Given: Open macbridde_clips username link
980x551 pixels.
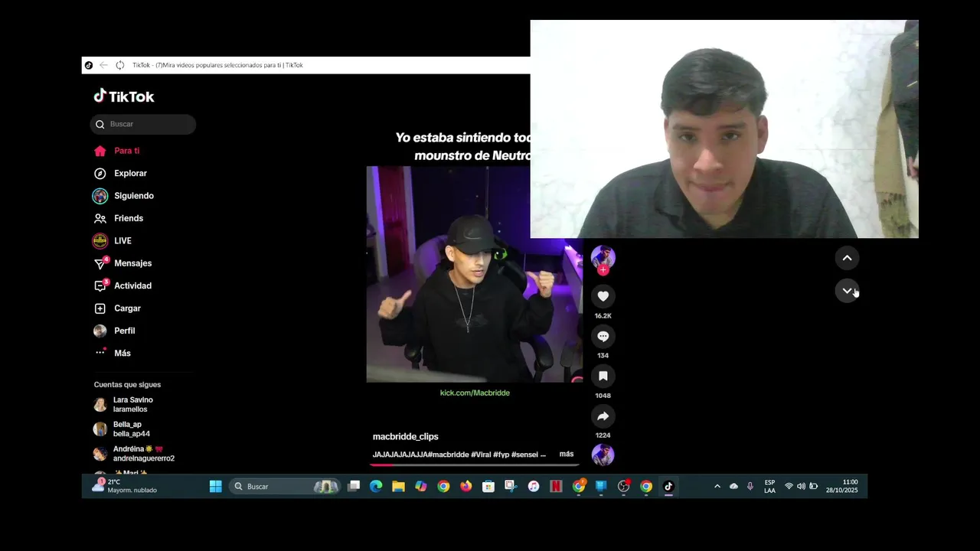Looking at the screenshot, I should tap(406, 436).
